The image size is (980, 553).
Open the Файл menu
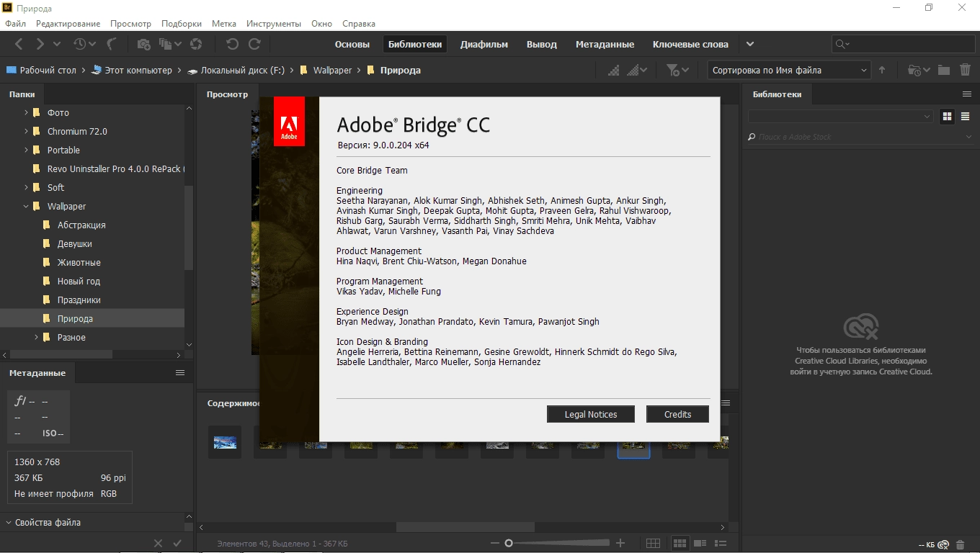(15, 24)
